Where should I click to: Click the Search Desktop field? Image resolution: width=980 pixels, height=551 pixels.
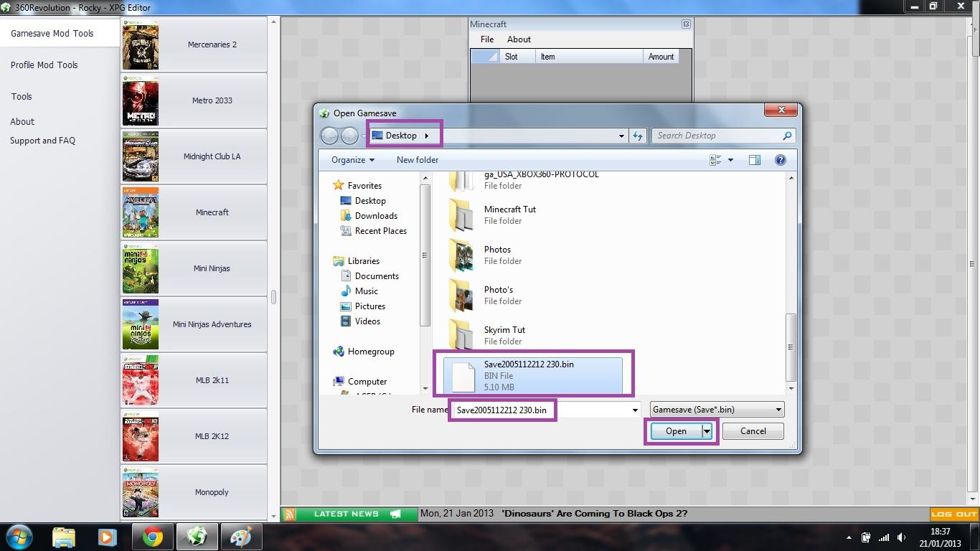(x=716, y=136)
